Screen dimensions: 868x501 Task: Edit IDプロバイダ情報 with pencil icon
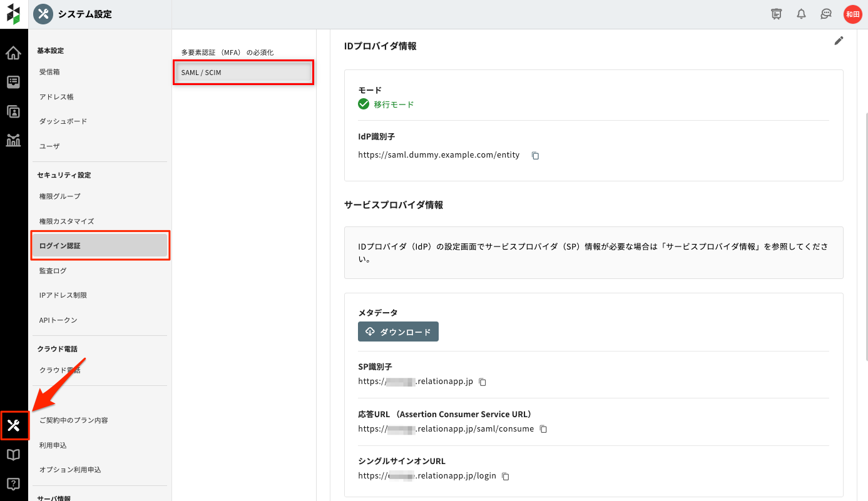click(839, 41)
